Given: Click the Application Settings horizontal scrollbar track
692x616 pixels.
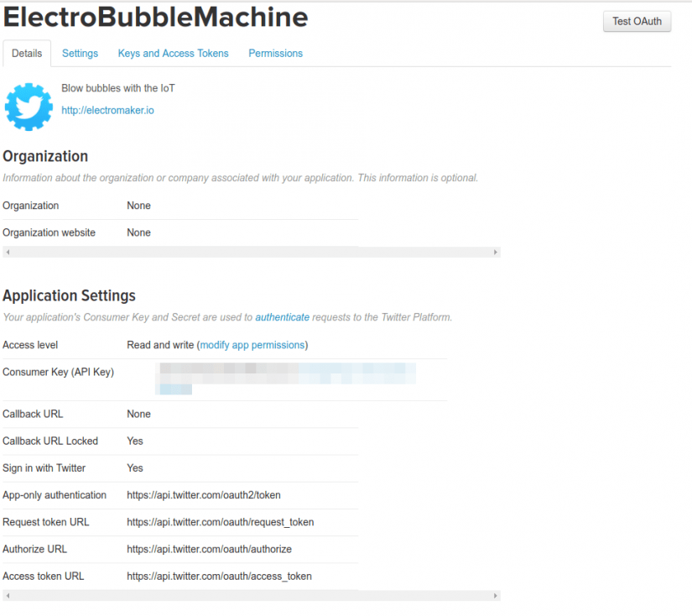Looking at the screenshot, I should [x=252, y=595].
